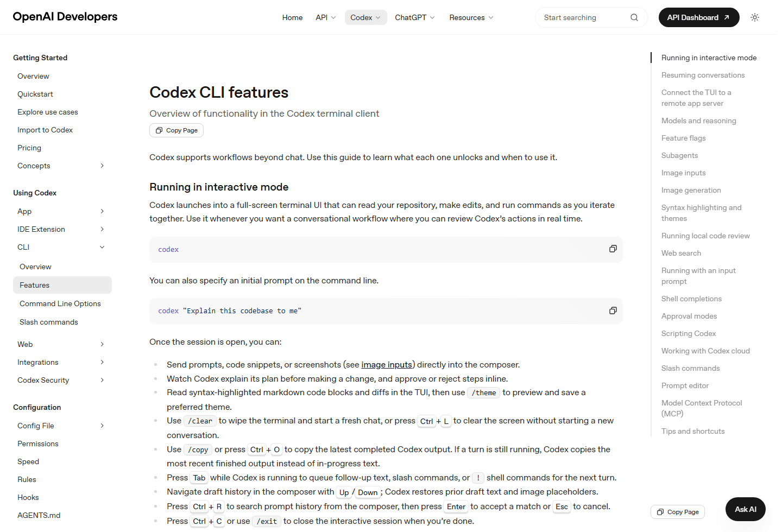Jump to Model Context Protocol (MCP)
The height and width of the screenshot is (532, 782).
click(x=702, y=408)
